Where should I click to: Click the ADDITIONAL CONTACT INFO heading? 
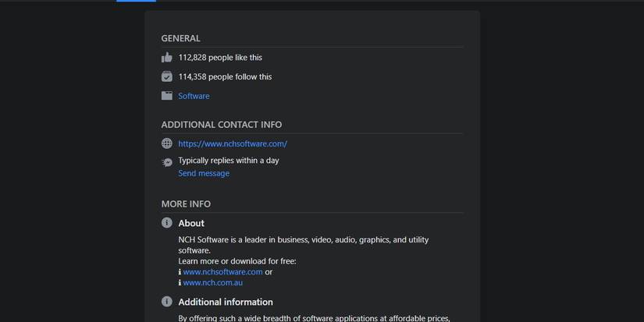pyautogui.click(x=221, y=125)
